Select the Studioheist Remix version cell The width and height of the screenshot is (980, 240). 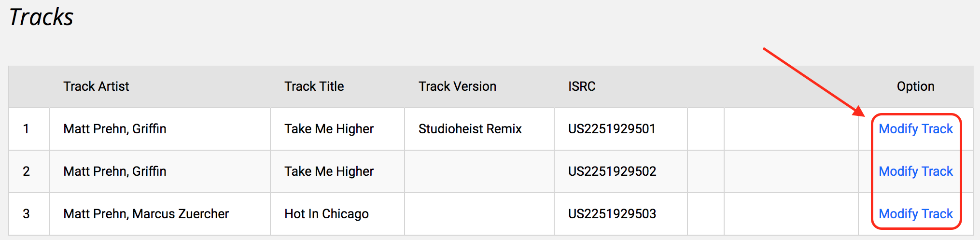click(470, 129)
